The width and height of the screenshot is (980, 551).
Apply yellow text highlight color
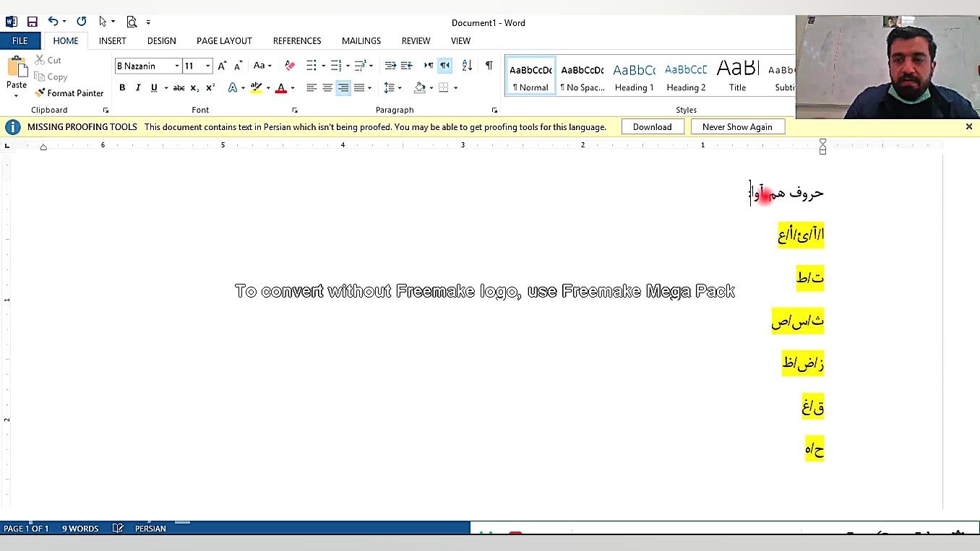pos(255,88)
